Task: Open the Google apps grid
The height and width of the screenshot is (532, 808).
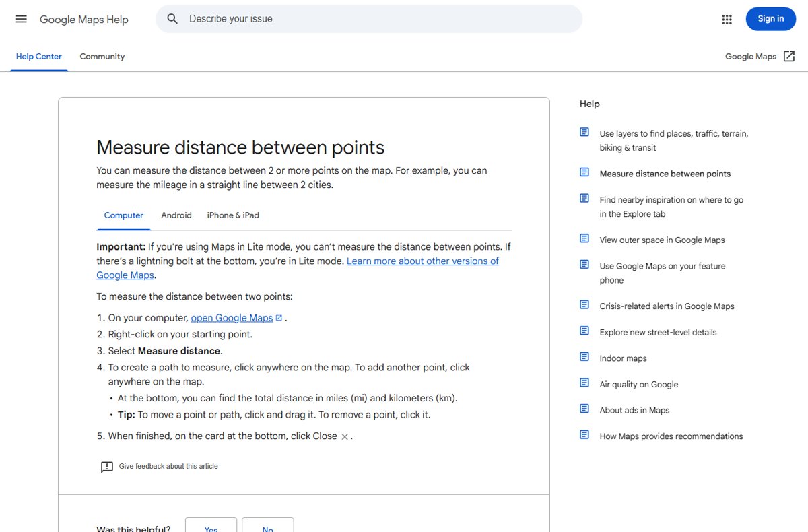Action: (x=727, y=19)
